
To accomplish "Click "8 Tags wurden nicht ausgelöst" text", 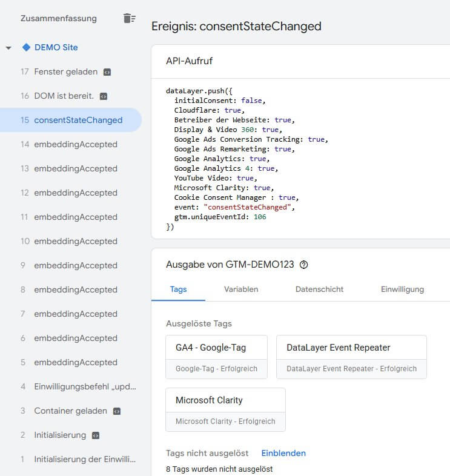I will click(x=219, y=469).
